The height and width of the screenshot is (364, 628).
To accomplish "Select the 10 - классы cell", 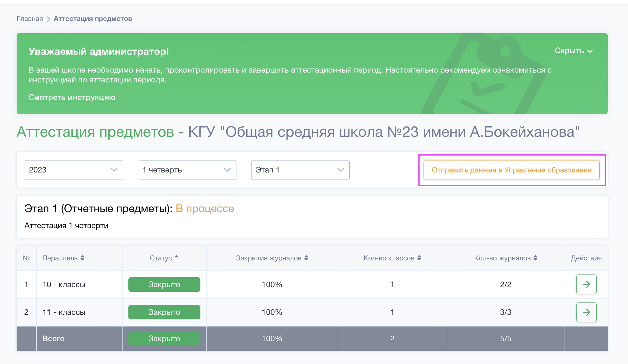I will 79,284.
